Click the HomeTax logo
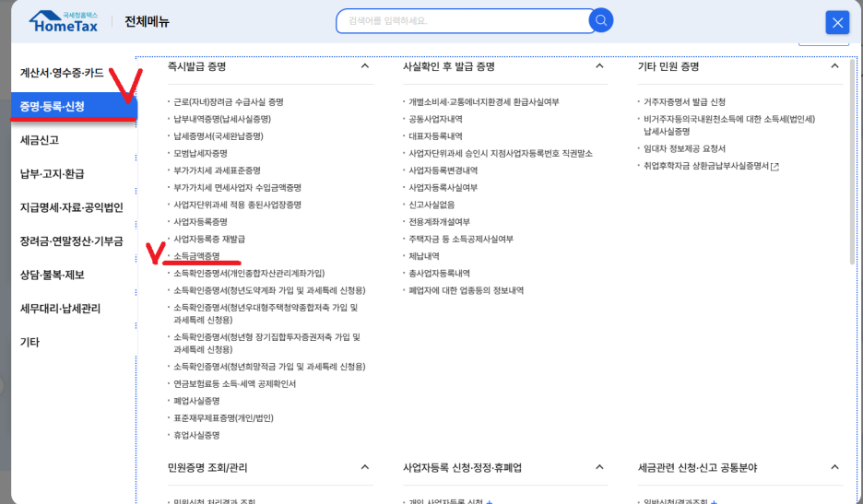This screenshot has width=863, height=504. click(64, 21)
